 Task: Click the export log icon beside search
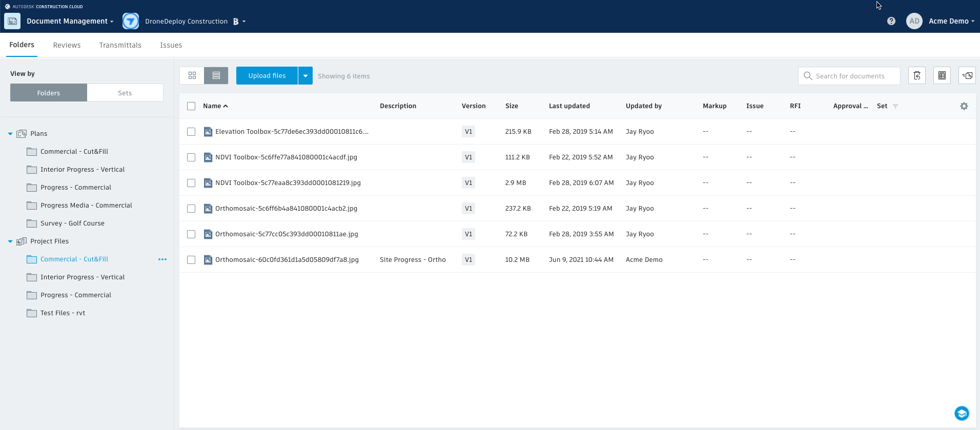(x=942, y=76)
